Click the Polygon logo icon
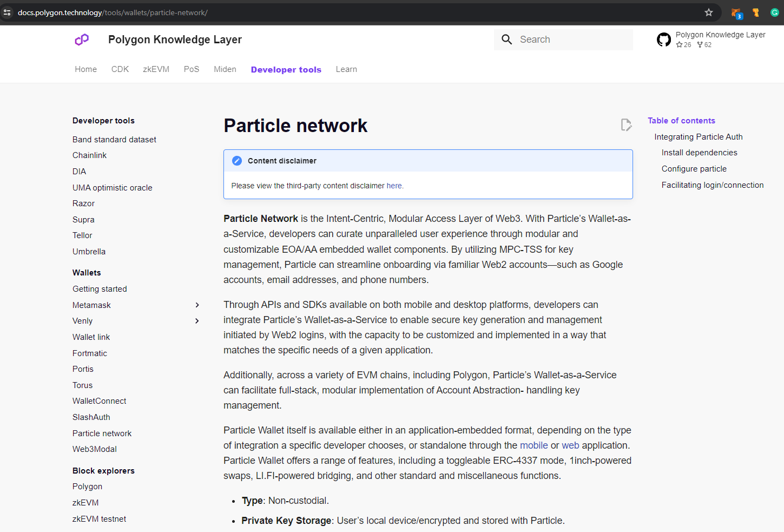This screenshot has width=784, height=532. (x=82, y=40)
